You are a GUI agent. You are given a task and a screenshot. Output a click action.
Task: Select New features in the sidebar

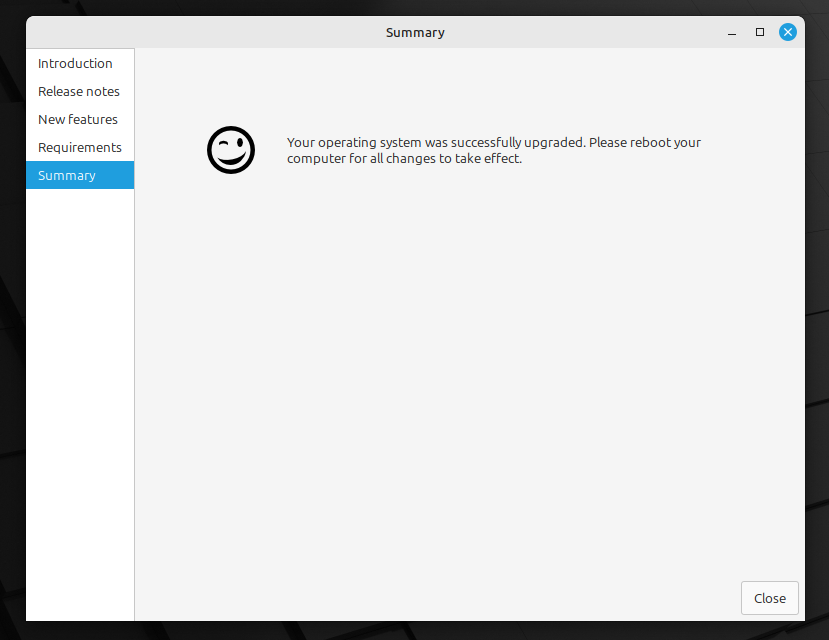click(x=78, y=119)
